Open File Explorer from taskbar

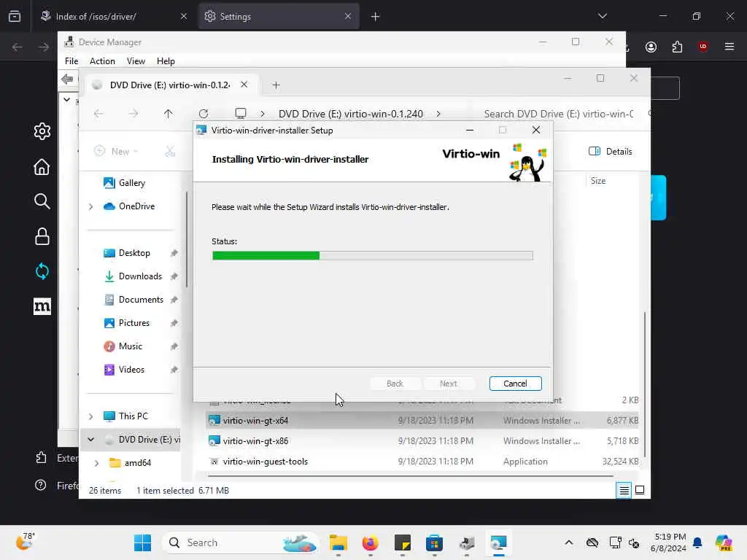click(x=338, y=542)
